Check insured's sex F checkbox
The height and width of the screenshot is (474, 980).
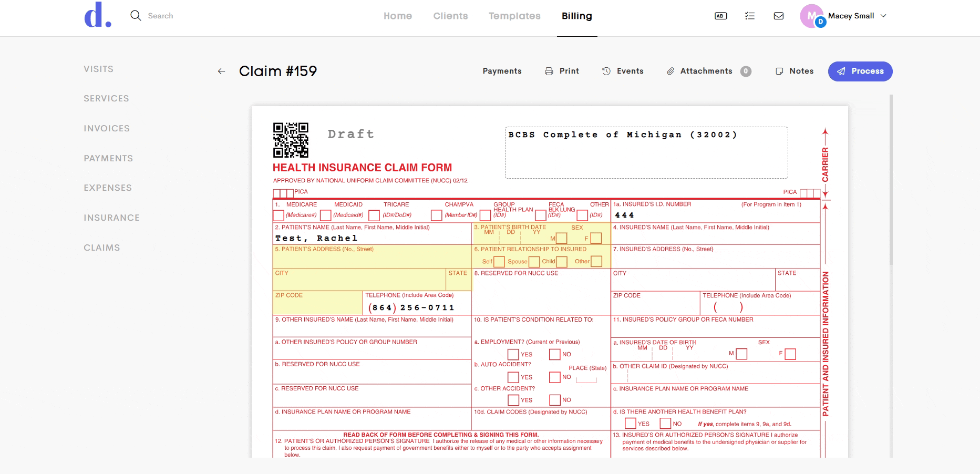click(x=790, y=354)
